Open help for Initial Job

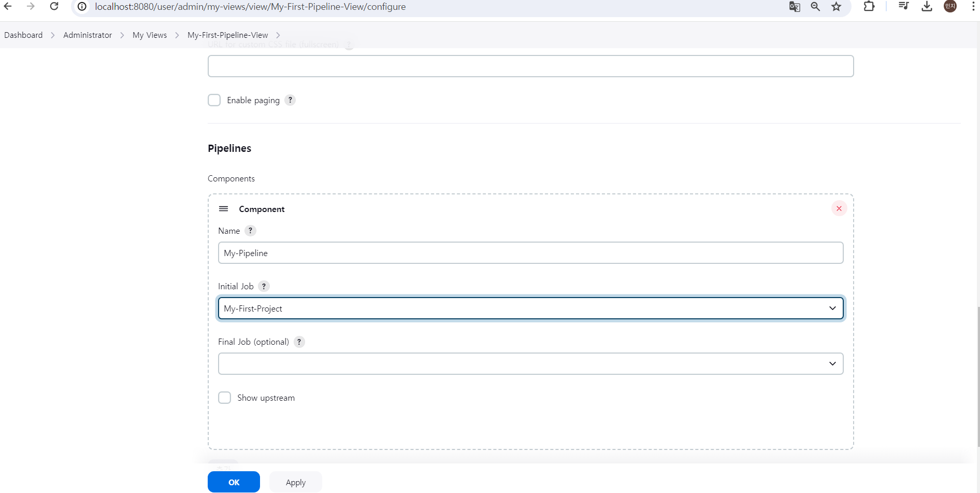pos(264,286)
